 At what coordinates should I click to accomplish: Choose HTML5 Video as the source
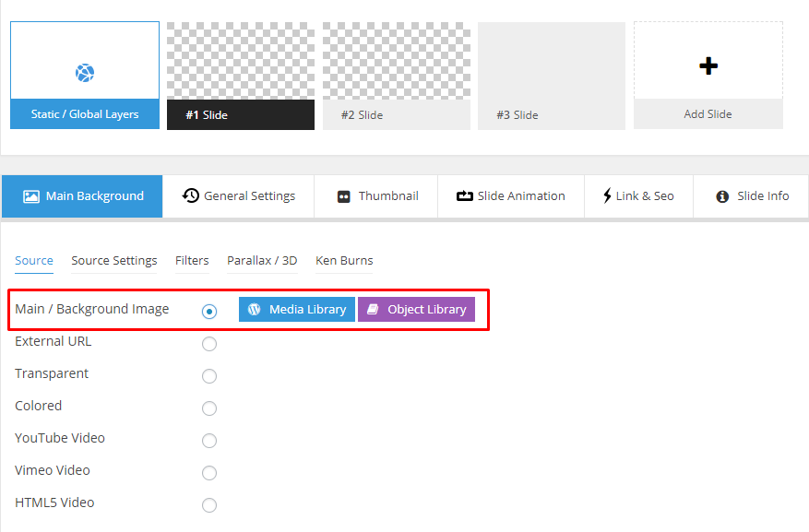(x=209, y=505)
